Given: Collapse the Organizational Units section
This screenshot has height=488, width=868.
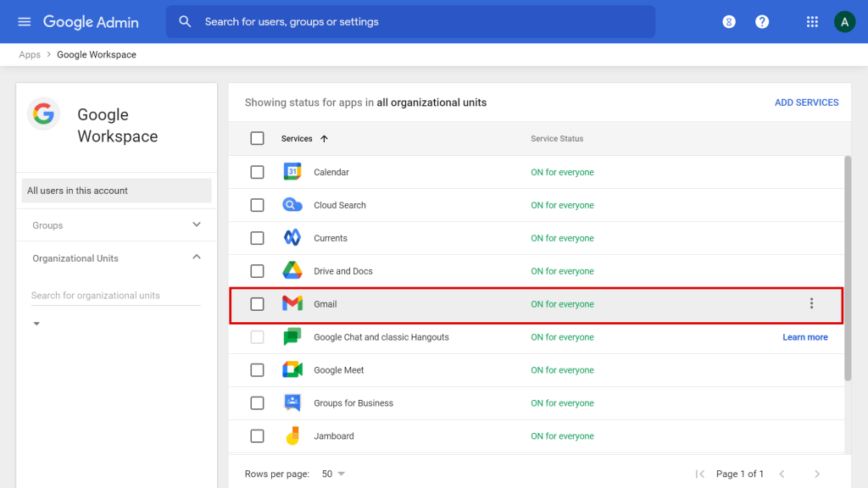Looking at the screenshot, I should coord(197,258).
